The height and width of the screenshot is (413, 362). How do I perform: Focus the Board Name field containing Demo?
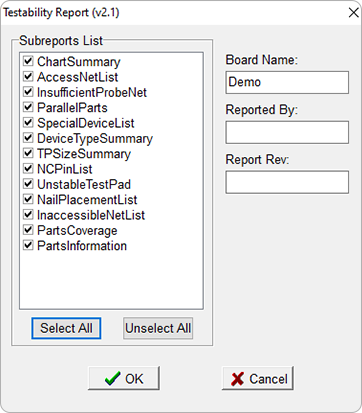coord(287,82)
